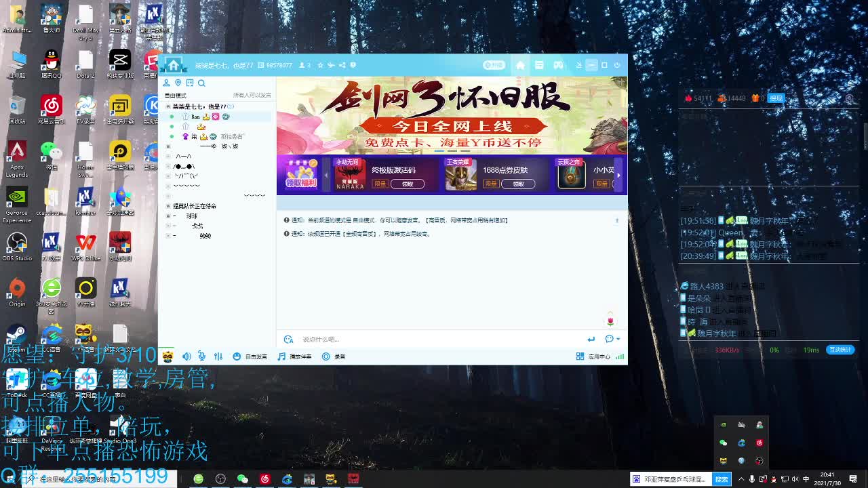Open the Windows notification center icon
Screen dimensions: 868x488
853,479
